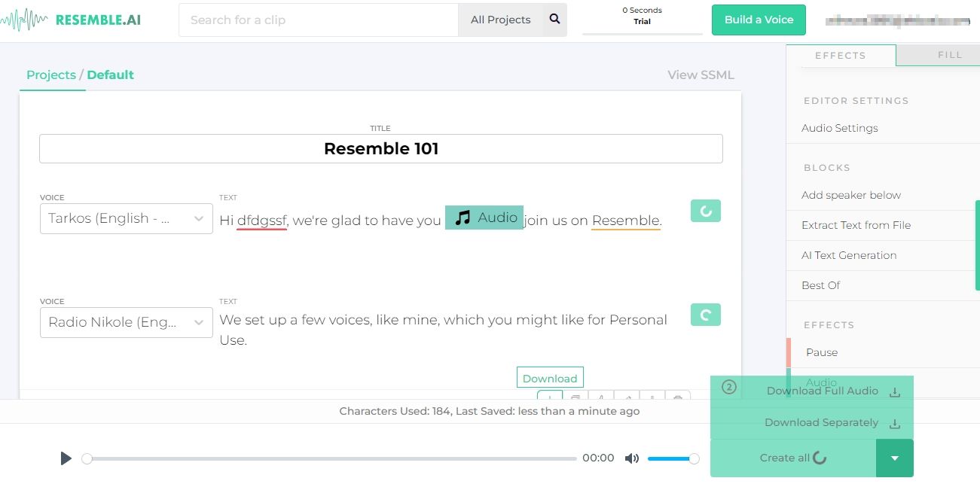The height and width of the screenshot is (484, 980).
Task: Mute using the speaker volume icon
Action: click(x=632, y=458)
